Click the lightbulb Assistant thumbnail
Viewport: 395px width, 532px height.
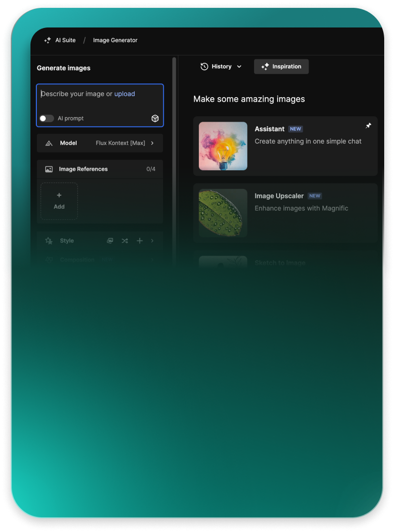tap(223, 146)
